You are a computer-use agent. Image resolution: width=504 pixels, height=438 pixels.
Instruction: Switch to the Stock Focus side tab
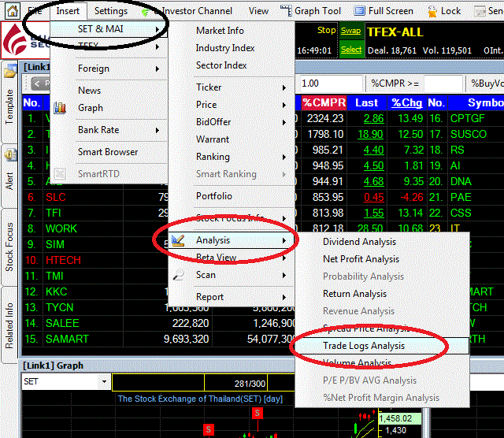tap(9, 247)
